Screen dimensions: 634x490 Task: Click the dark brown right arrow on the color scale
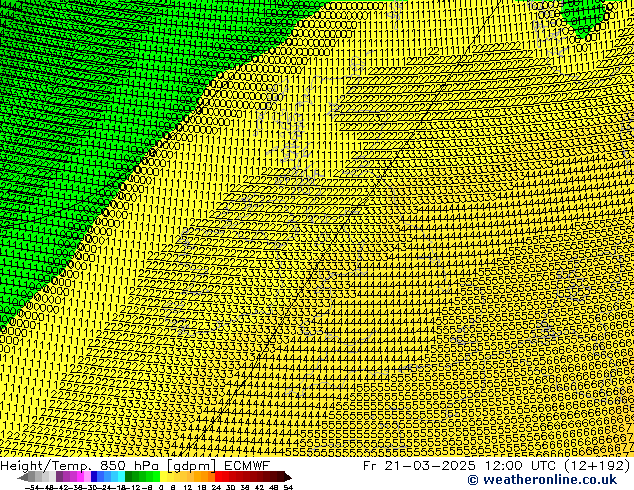pos(288,477)
